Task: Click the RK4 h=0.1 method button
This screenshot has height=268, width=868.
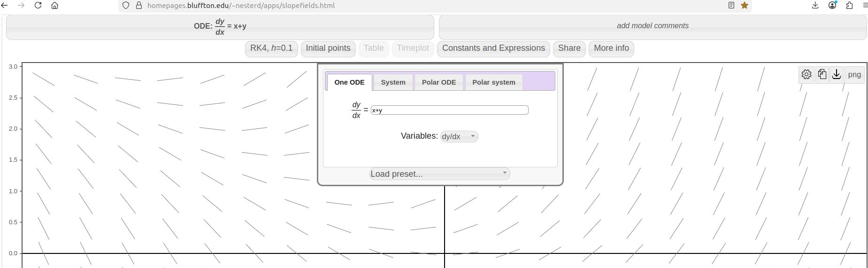Action: 271,48
